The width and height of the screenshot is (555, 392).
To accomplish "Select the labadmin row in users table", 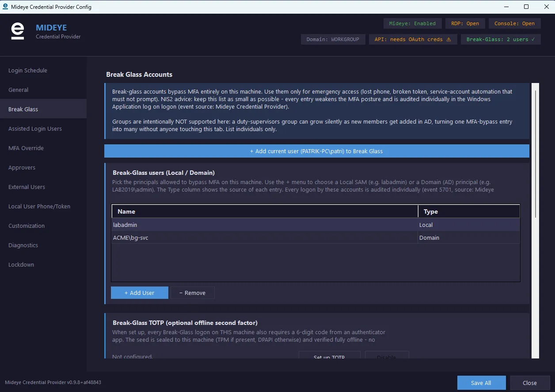I will point(316,225).
